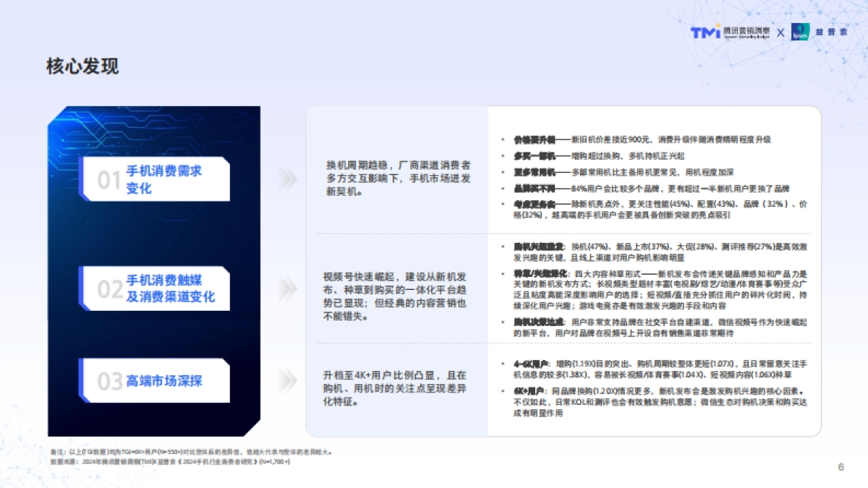Click the page number 6
This screenshot has width=868, height=488.
coord(841,466)
